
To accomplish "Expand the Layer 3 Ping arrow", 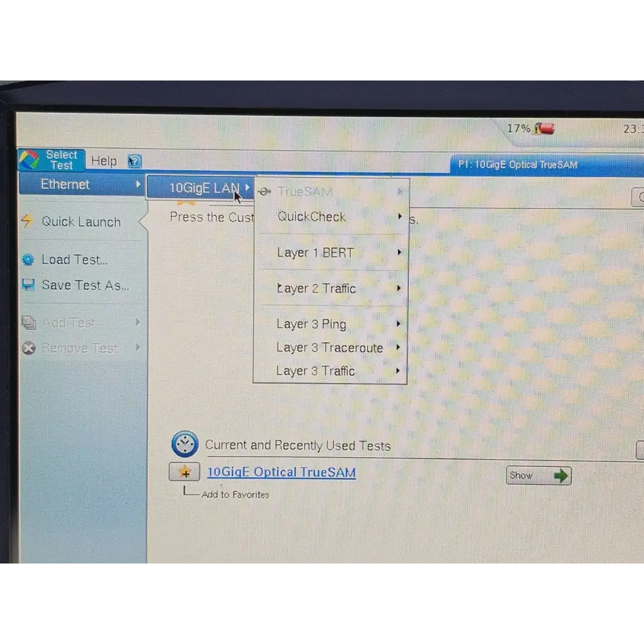I will point(399,323).
